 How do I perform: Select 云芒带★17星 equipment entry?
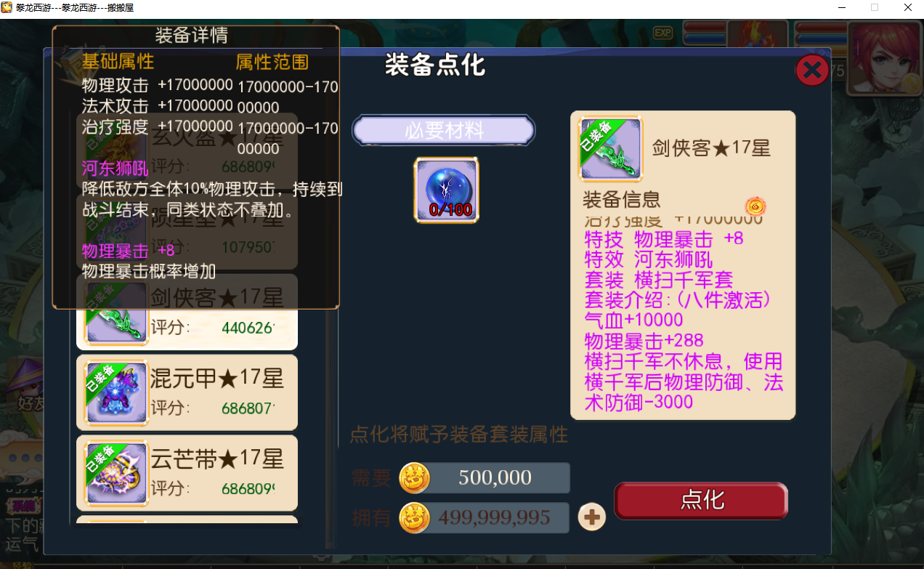pos(187,473)
